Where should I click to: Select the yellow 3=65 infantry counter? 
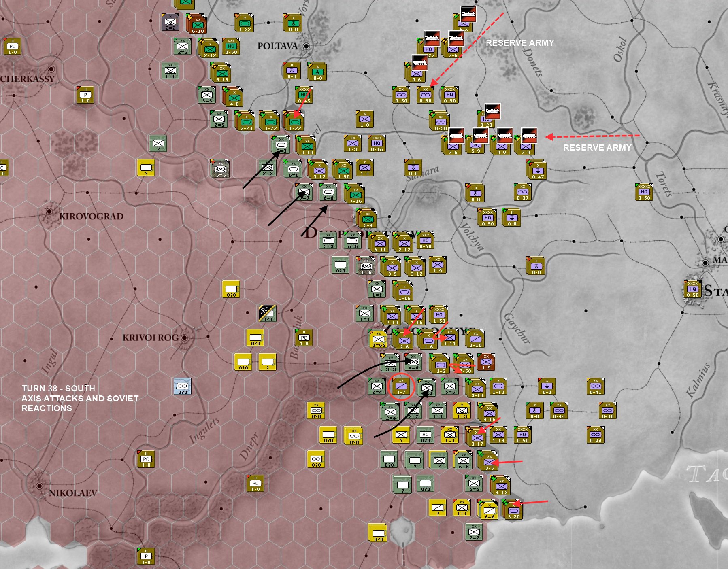click(378, 339)
